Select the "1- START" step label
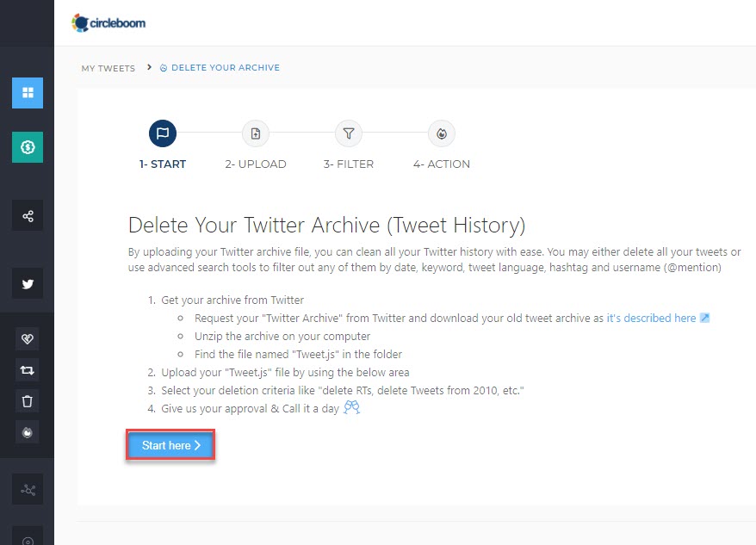 click(x=163, y=164)
